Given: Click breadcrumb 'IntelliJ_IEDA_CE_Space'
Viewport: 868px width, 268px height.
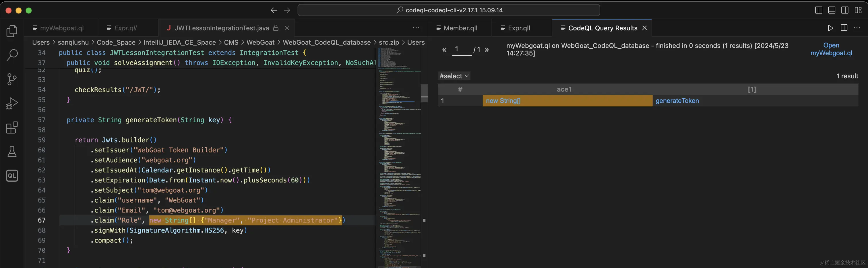Looking at the screenshot, I should 180,42.
